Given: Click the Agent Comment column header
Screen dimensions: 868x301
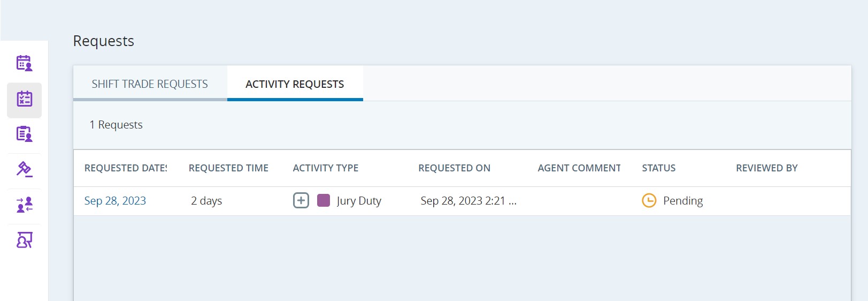Looking at the screenshot, I should coord(579,168).
